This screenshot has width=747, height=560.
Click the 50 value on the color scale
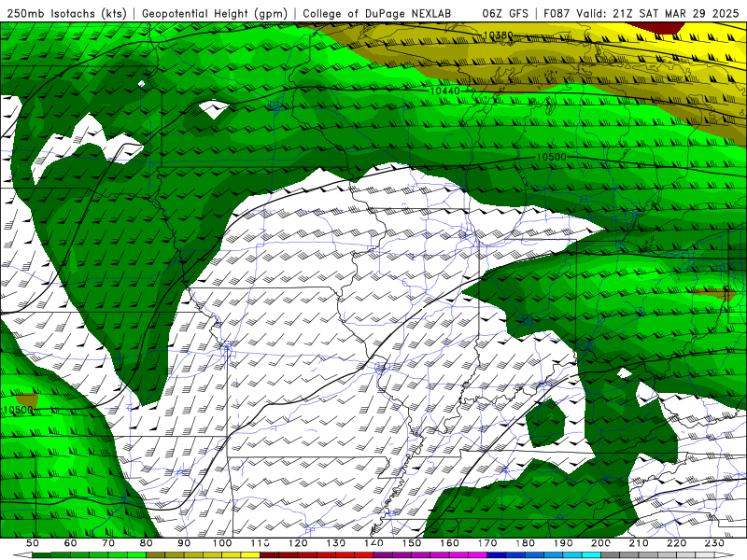pos(33,543)
